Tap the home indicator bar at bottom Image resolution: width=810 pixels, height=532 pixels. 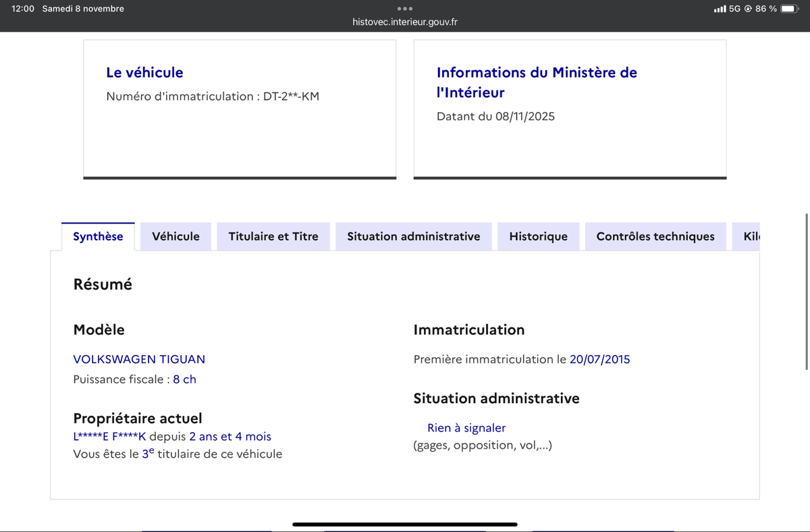[x=405, y=524]
